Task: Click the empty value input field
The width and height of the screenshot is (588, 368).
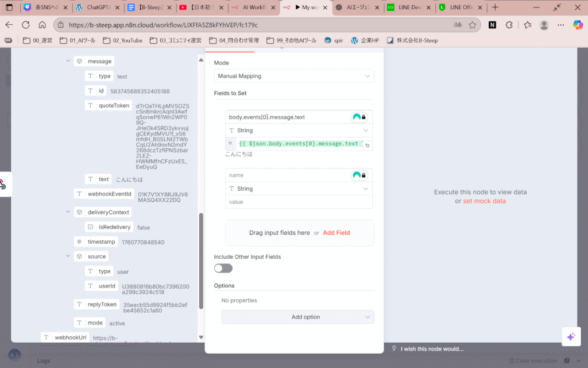Action: point(299,202)
